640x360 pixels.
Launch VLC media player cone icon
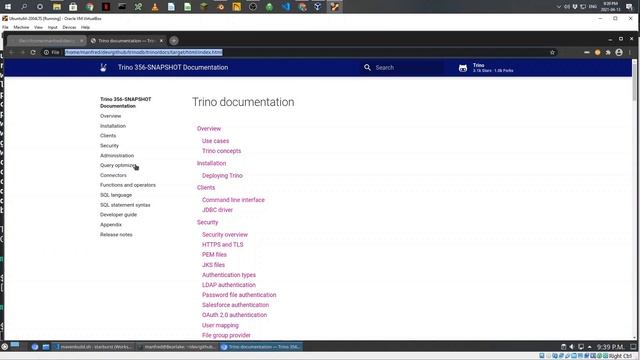click(x=155, y=7)
